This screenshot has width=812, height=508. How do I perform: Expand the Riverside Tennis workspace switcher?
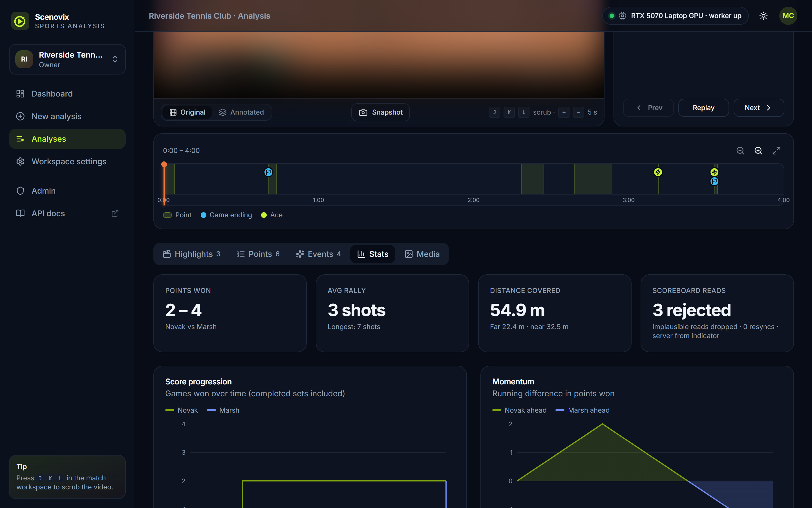click(67, 59)
